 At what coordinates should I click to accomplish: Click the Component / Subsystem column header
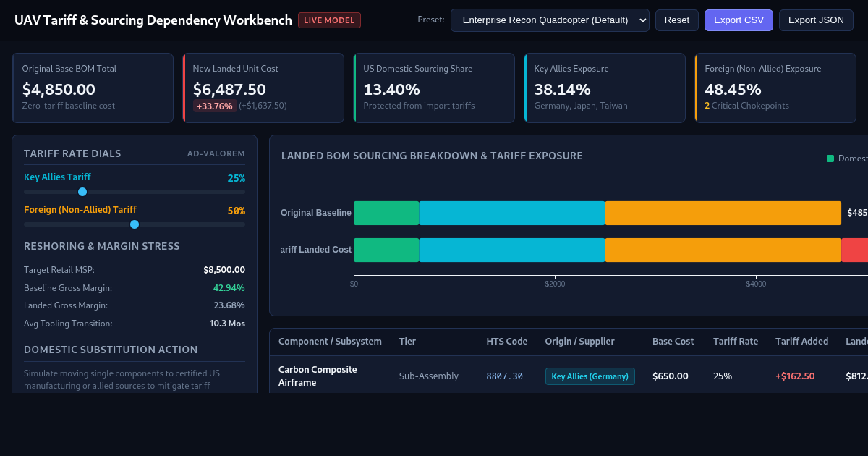point(330,342)
